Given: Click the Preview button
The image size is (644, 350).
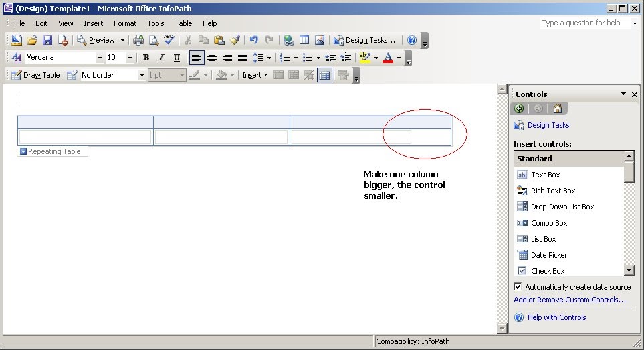Looking at the screenshot, I should [97, 40].
